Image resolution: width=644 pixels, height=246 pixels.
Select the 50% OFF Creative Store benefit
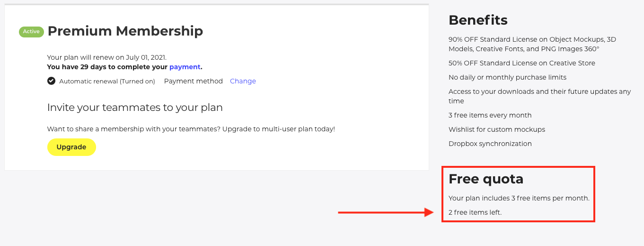coord(522,63)
